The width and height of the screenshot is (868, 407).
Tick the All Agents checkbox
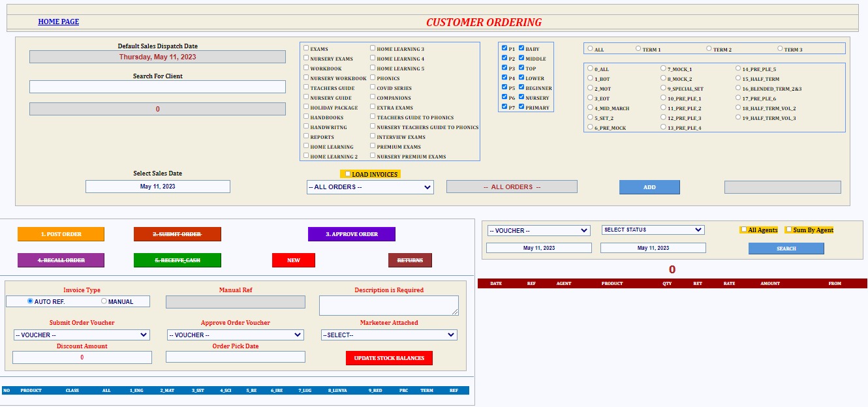[743, 230]
